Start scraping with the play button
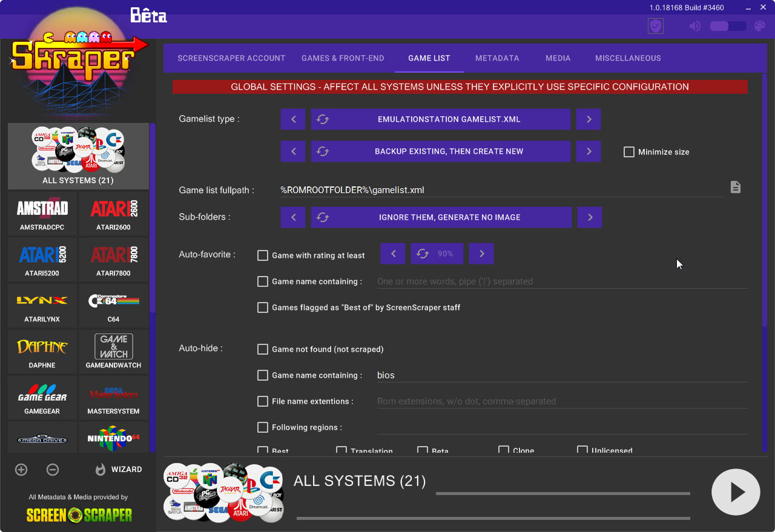Viewport: 775px width, 532px height. (736, 492)
